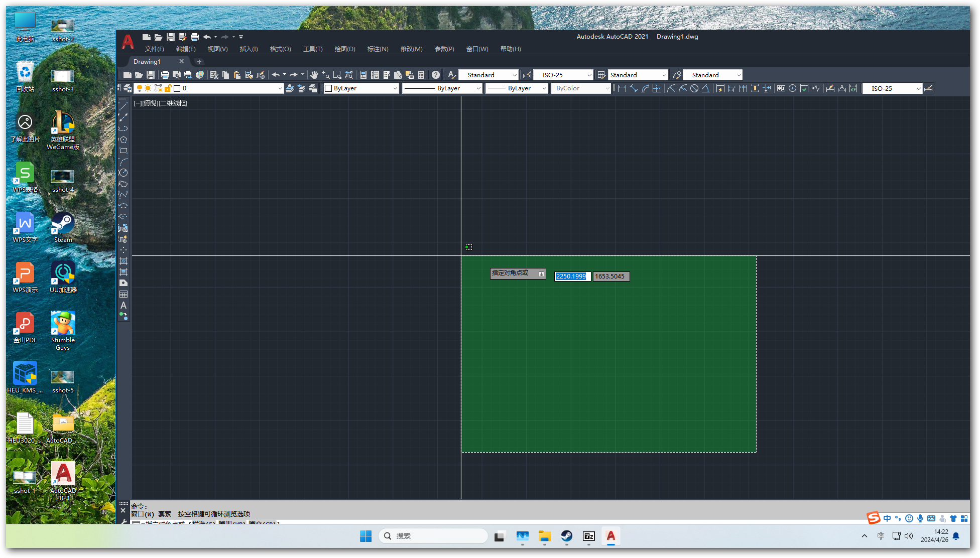Open the layer 0 dropdown list
Viewport: 980px width, 558px height.
[x=280, y=88]
